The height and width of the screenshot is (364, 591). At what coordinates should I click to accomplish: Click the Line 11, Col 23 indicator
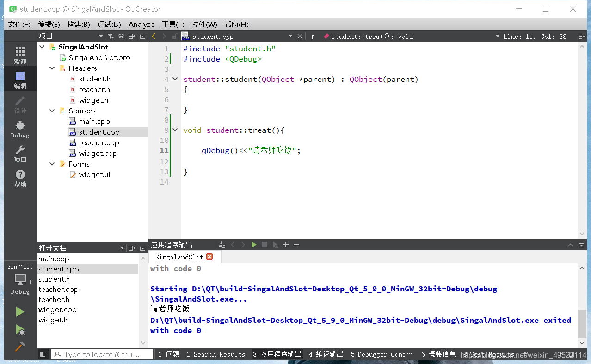point(535,36)
